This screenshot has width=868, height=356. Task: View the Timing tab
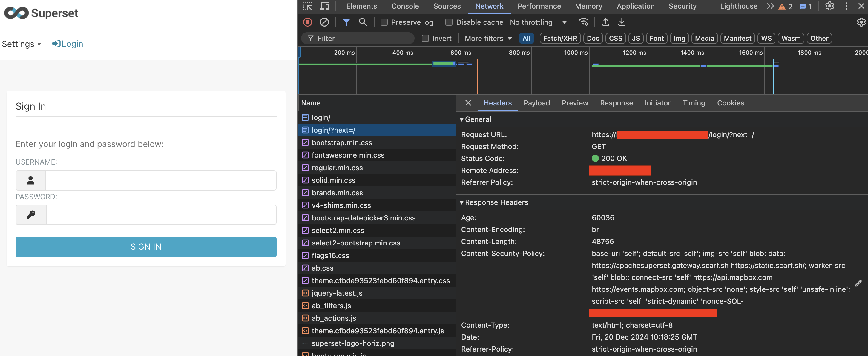[x=694, y=103]
